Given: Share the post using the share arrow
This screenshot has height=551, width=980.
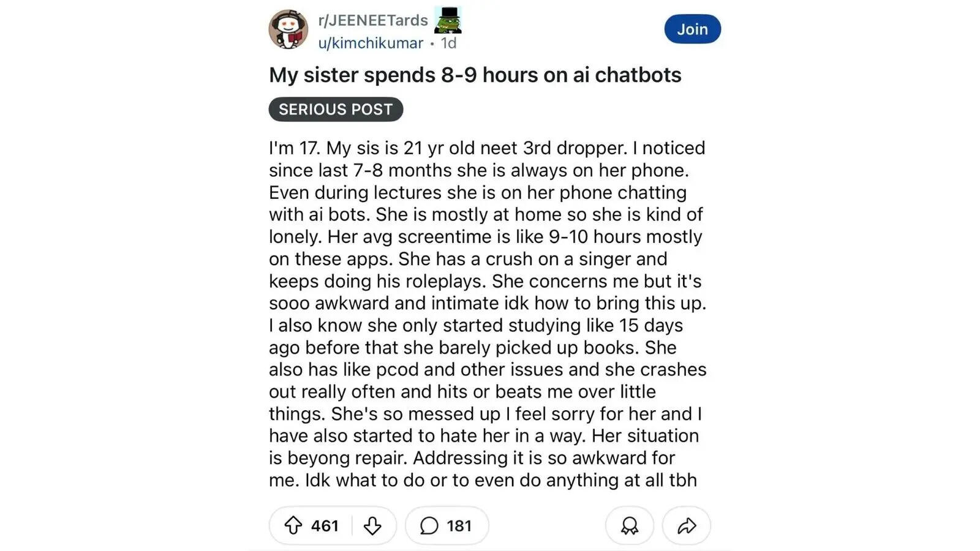Looking at the screenshot, I should [x=686, y=525].
